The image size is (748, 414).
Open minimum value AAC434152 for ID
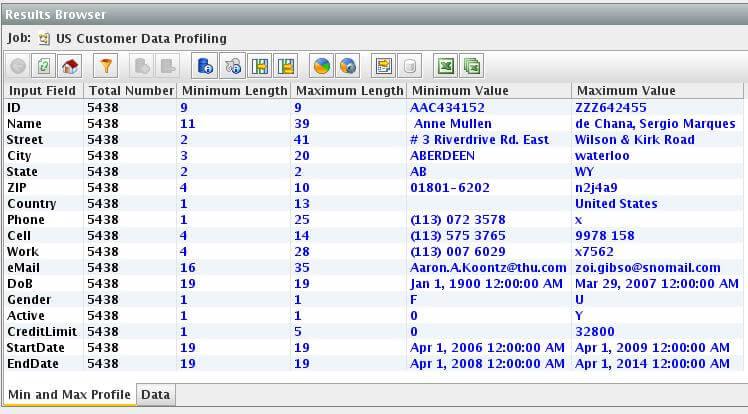(x=447, y=107)
